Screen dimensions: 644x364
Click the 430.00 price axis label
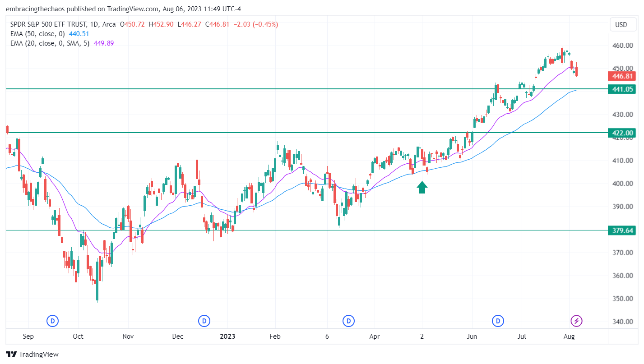coord(624,115)
